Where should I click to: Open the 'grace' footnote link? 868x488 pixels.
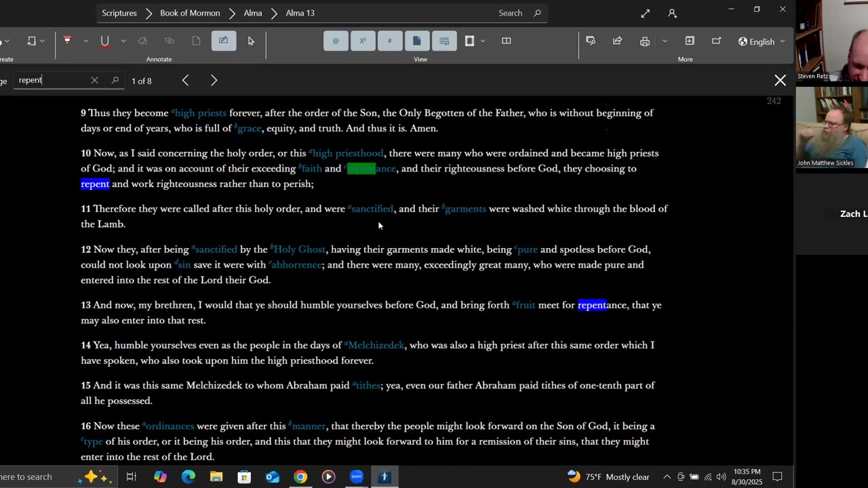(x=250, y=128)
